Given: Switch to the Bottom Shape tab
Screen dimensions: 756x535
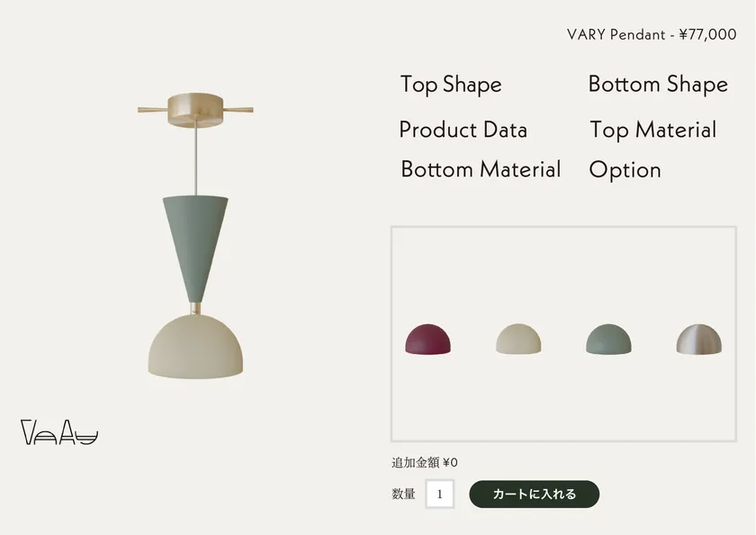Looking at the screenshot, I should click(x=658, y=85).
